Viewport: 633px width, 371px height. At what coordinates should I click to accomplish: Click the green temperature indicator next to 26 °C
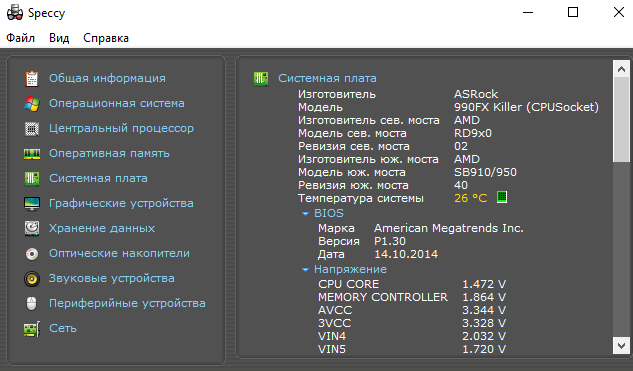click(x=502, y=197)
